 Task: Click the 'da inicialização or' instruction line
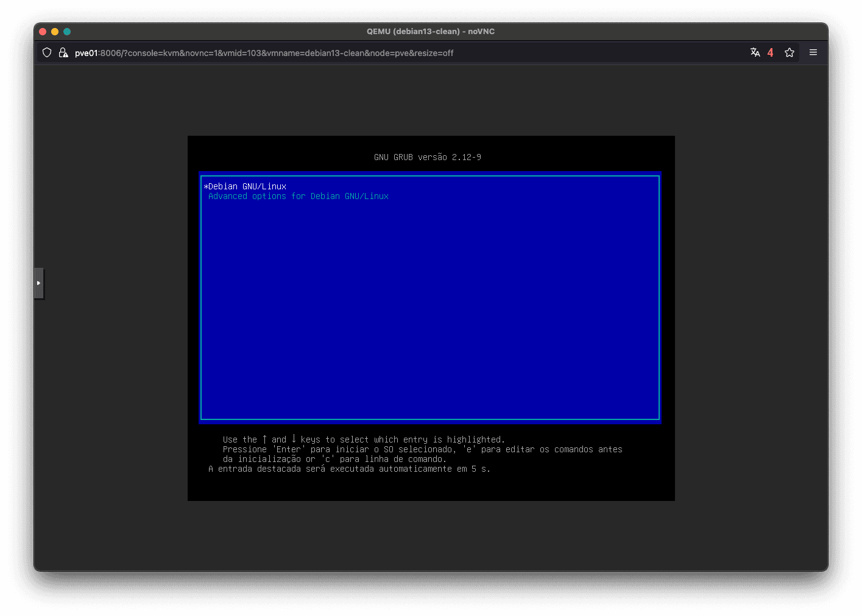click(x=334, y=459)
